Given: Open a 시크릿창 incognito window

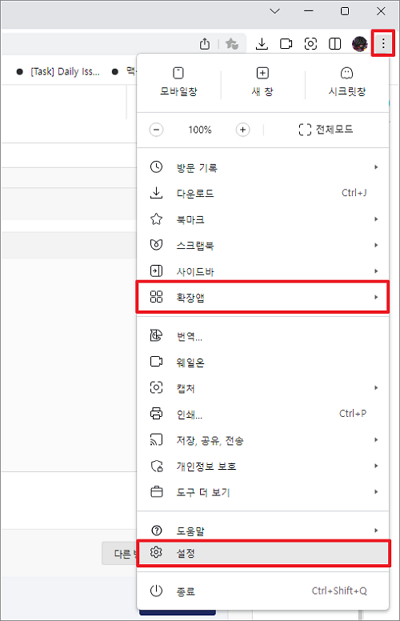Looking at the screenshot, I should pyautogui.click(x=347, y=82).
